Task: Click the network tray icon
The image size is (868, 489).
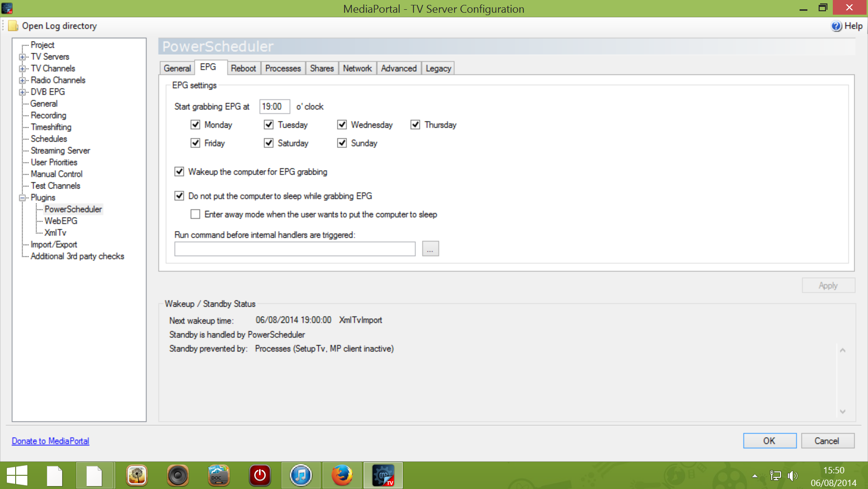Action: [775, 476]
